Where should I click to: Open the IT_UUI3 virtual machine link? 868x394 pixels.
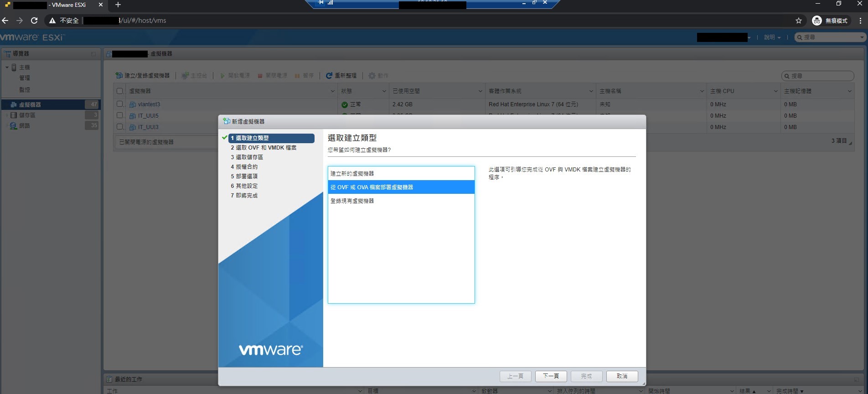coord(148,127)
